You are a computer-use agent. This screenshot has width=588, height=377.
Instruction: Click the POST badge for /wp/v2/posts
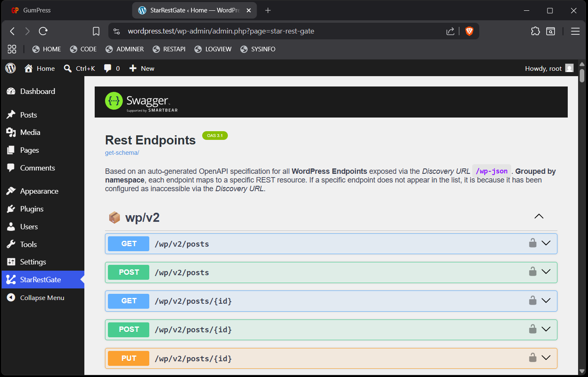[129, 272]
